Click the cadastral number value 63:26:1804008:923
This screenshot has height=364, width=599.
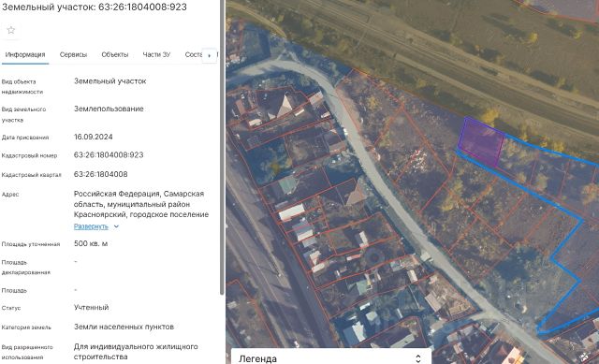(x=109, y=155)
